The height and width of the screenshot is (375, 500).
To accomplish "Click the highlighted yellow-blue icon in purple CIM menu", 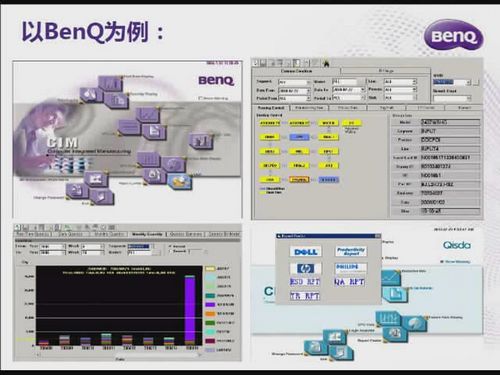I will (x=180, y=182).
